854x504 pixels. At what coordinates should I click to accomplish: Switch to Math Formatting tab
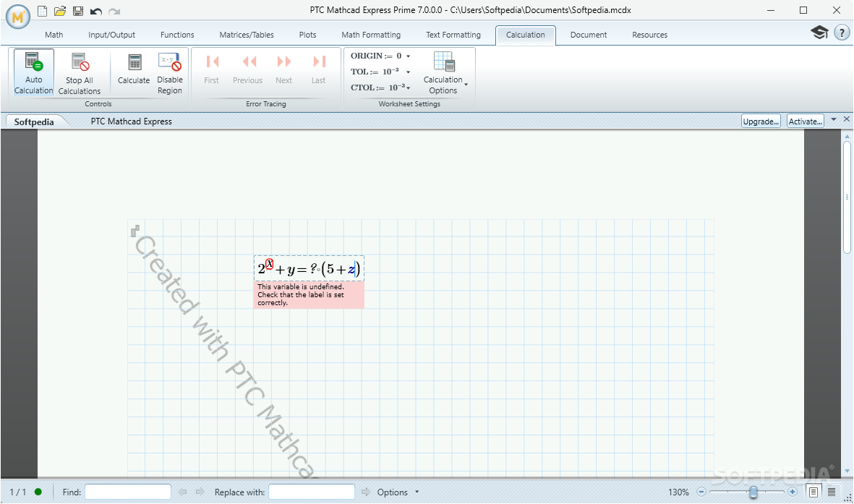[x=371, y=35]
